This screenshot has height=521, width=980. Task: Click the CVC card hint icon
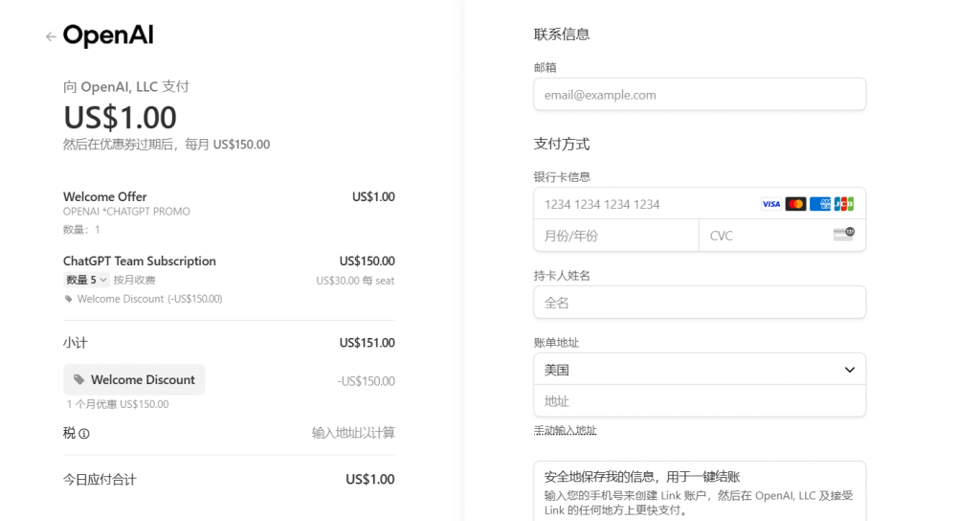pyautogui.click(x=844, y=234)
